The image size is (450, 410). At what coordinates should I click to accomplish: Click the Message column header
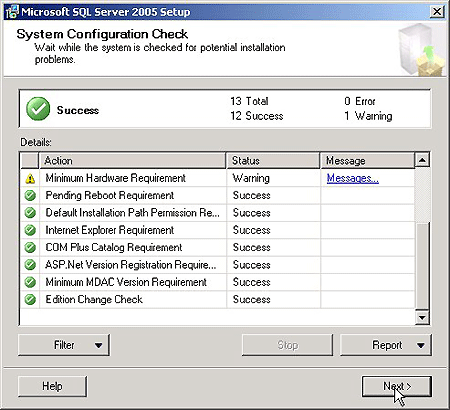pos(368,161)
